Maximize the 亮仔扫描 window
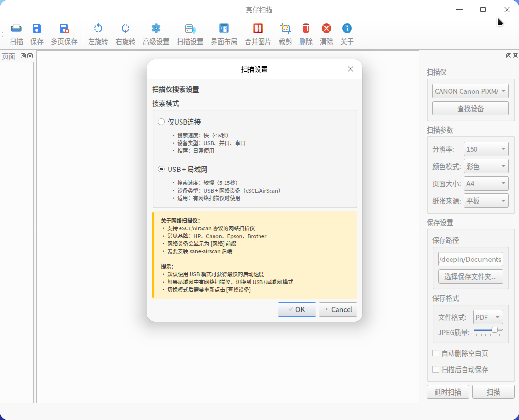Screen dimensions: 519x420 click(x=483, y=10)
